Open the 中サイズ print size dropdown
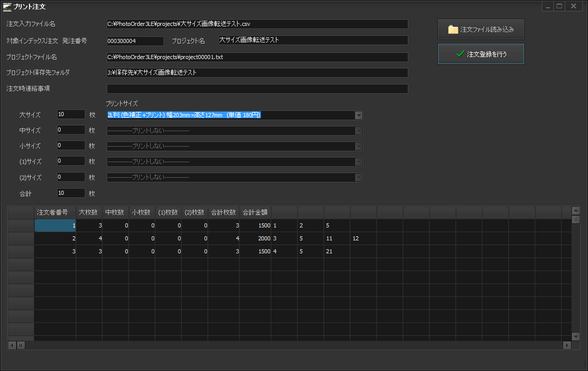Viewport: 588px width, 371px height. 359,131
